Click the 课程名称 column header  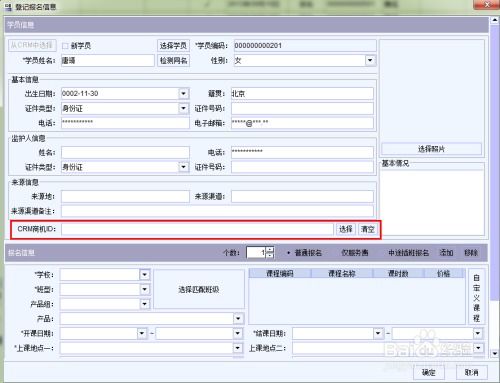coord(342,274)
